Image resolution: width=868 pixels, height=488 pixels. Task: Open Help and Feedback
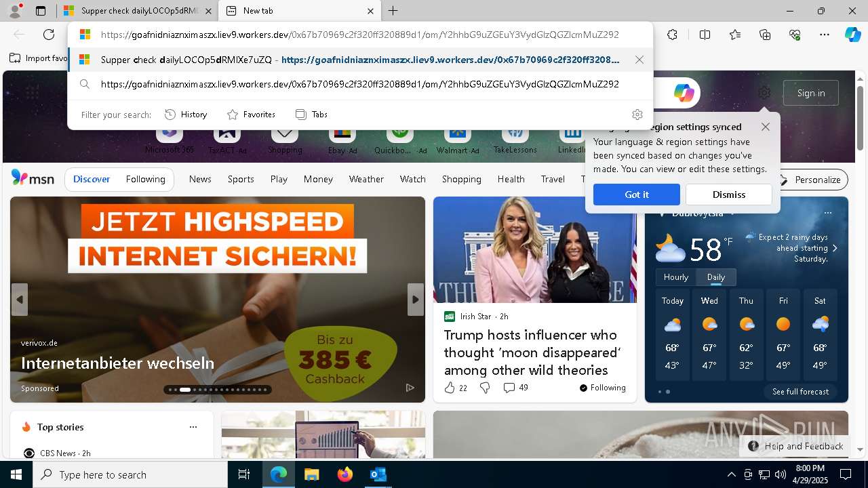tap(795, 446)
